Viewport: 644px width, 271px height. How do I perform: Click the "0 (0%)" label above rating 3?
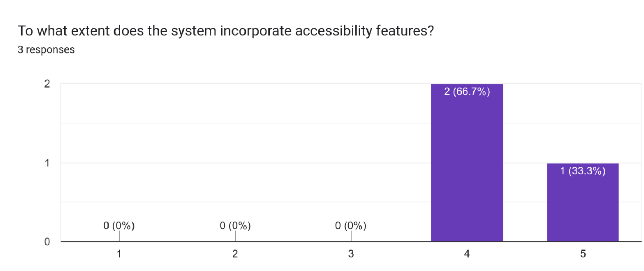tap(351, 225)
